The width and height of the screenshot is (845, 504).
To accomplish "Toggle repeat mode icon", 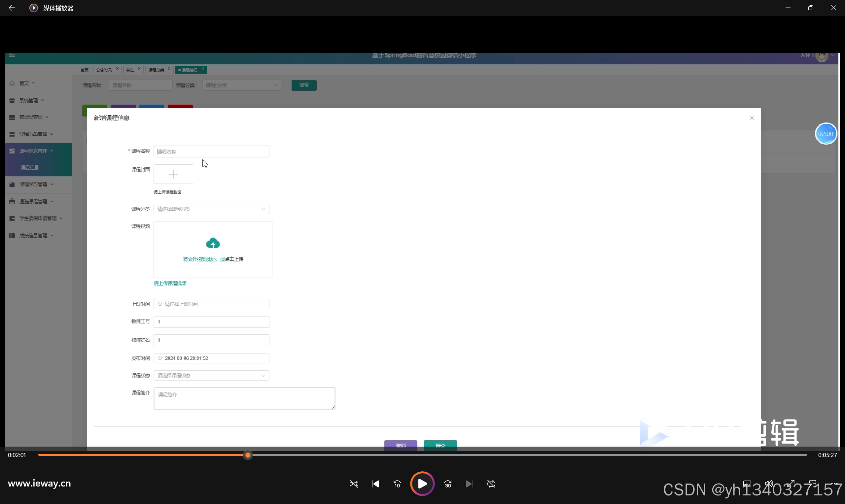I will 491,484.
